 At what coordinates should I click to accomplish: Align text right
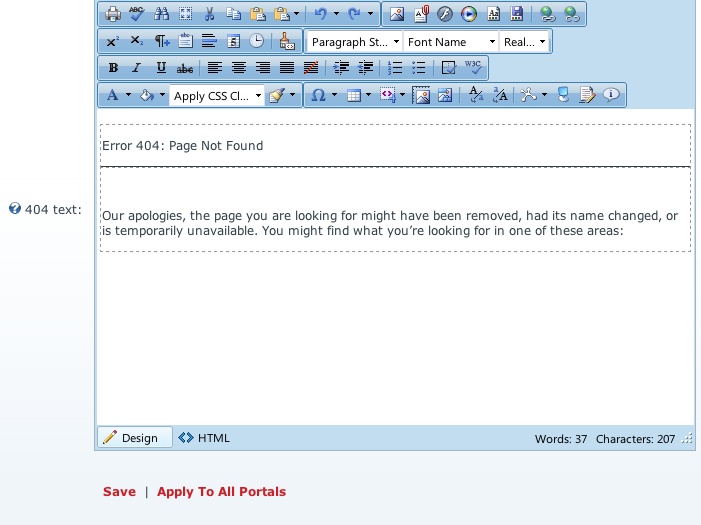[263, 68]
